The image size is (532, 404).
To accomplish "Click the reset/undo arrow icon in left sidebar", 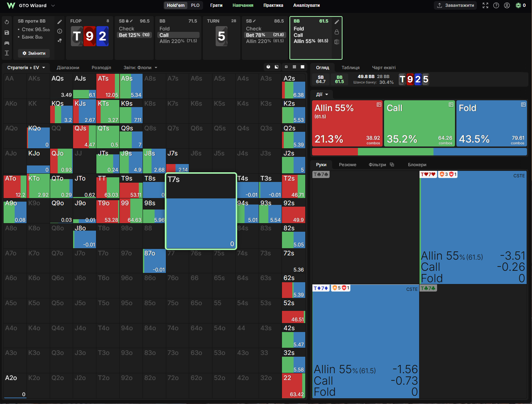I will point(6,22).
